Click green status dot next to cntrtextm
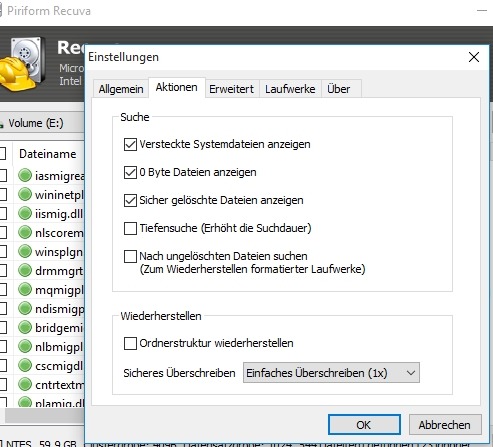The width and height of the screenshot is (493, 447). point(25,385)
